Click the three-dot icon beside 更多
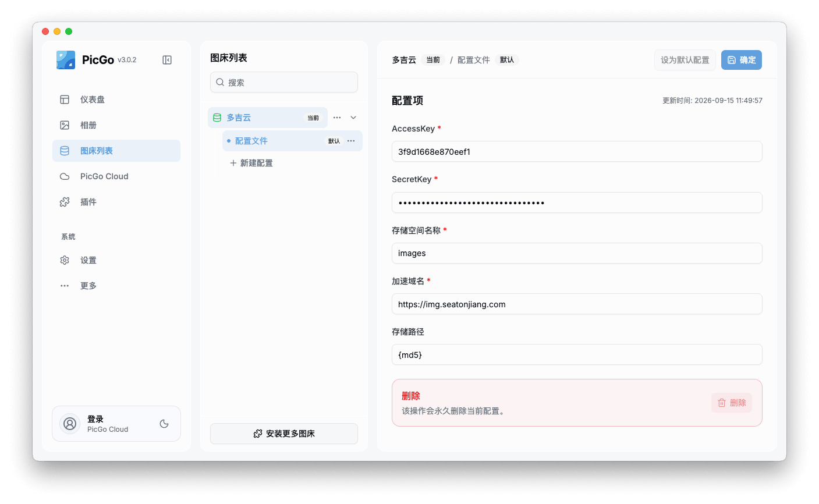 pyautogui.click(x=65, y=286)
